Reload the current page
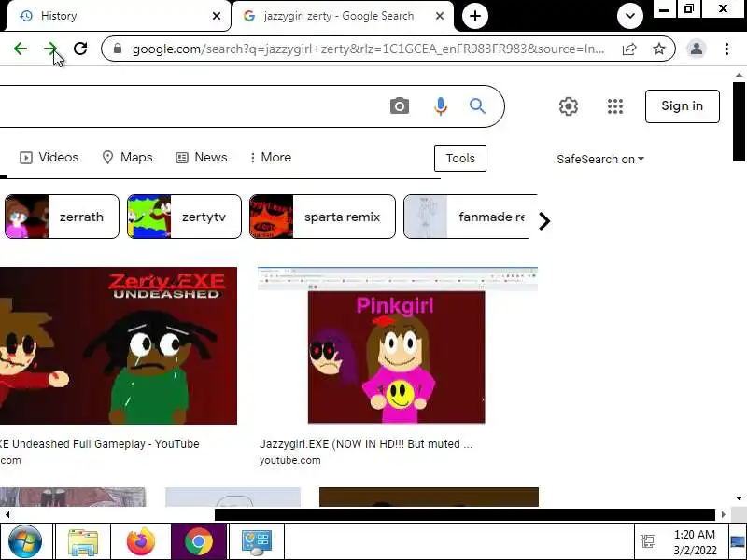Viewport: 747px width, 560px height. click(80, 49)
